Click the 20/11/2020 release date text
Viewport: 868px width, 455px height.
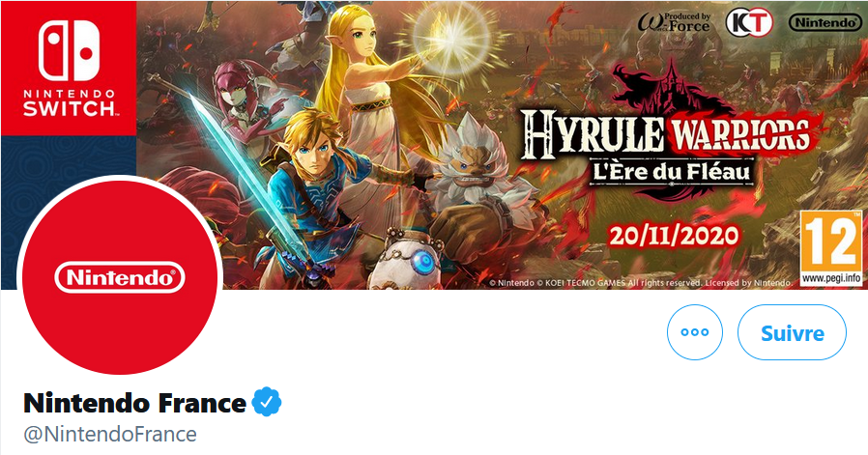point(674,236)
